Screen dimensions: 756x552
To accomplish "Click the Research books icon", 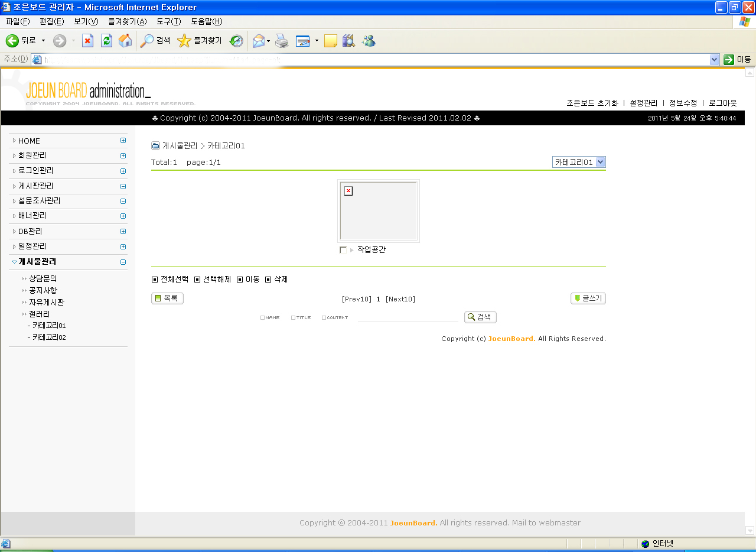I will (348, 41).
